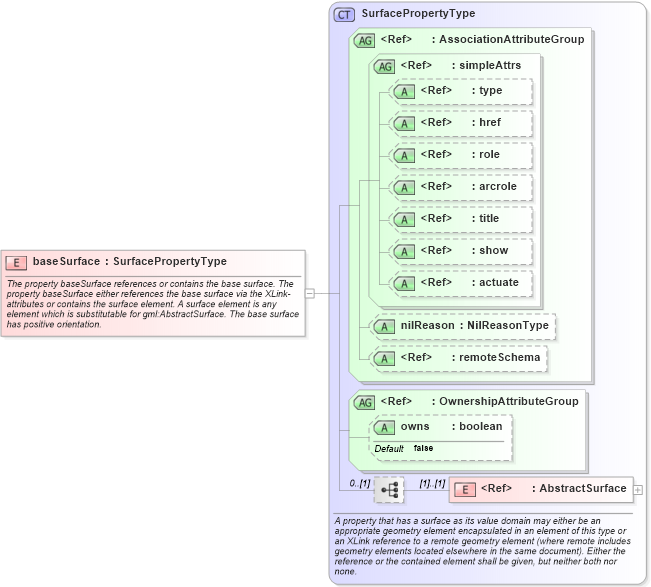Click the CT icon beside SurfacePropertyType
This screenshot has height=587, width=651.
344,15
